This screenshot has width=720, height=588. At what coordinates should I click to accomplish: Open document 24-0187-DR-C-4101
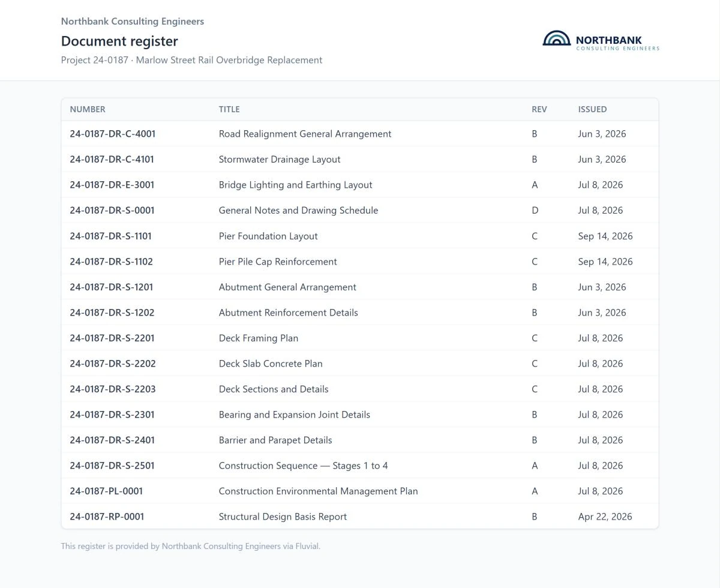(x=112, y=159)
